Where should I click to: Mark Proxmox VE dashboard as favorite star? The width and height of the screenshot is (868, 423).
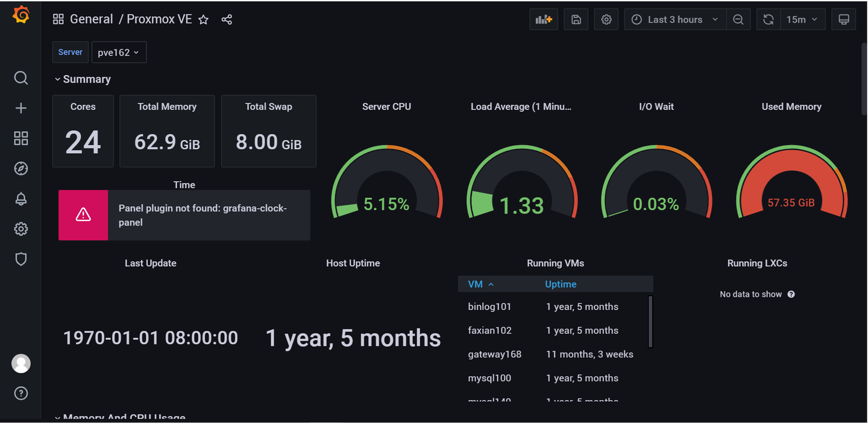[204, 19]
